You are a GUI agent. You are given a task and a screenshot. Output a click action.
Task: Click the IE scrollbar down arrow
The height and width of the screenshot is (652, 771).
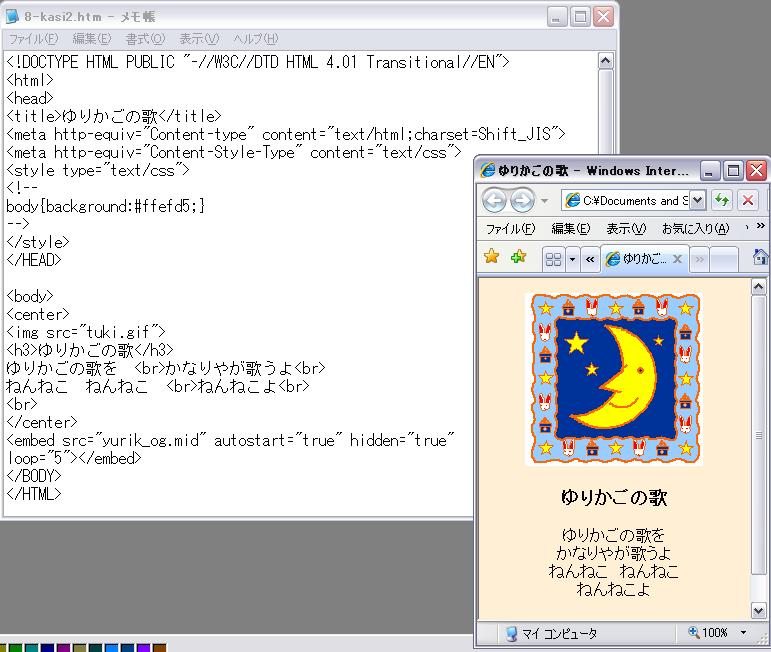pos(758,611)
